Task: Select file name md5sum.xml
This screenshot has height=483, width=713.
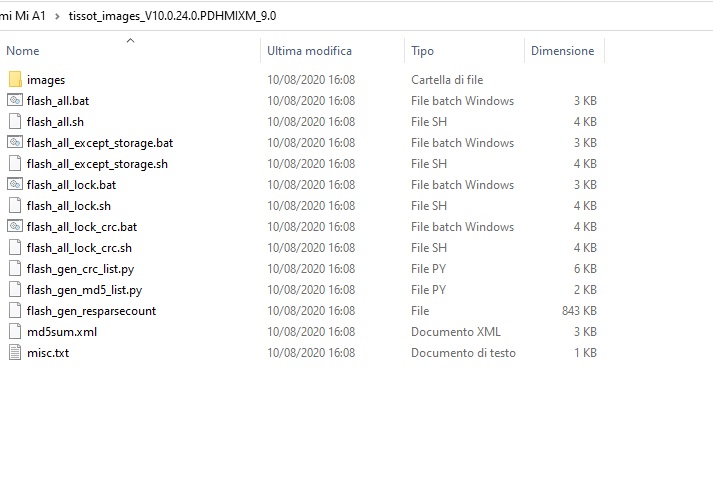Action: click(x=62, y=332)
